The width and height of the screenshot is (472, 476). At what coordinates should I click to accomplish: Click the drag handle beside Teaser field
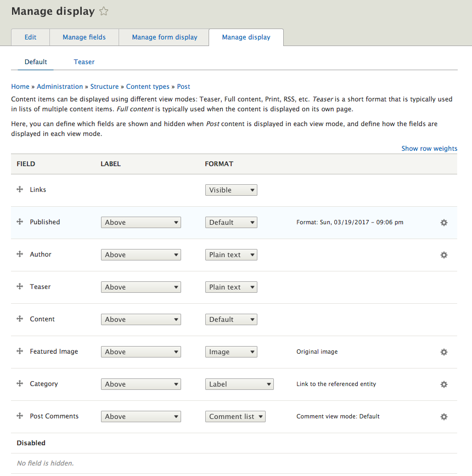20,286
